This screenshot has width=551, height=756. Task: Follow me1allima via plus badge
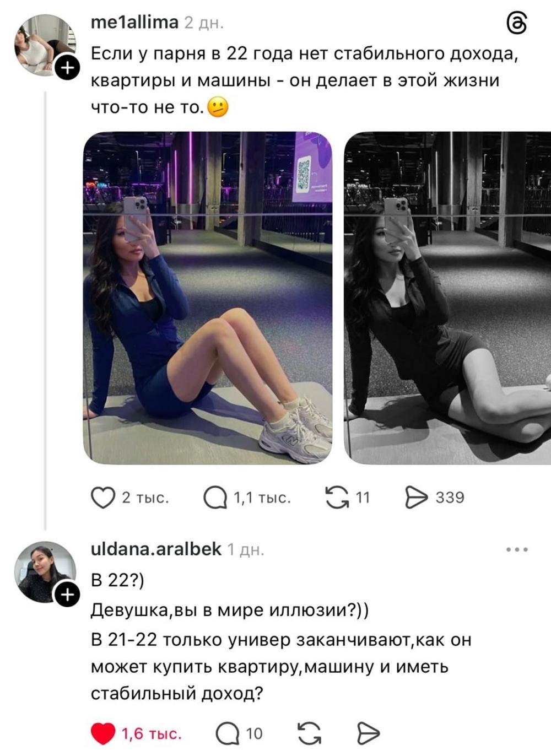coord(67,68)
